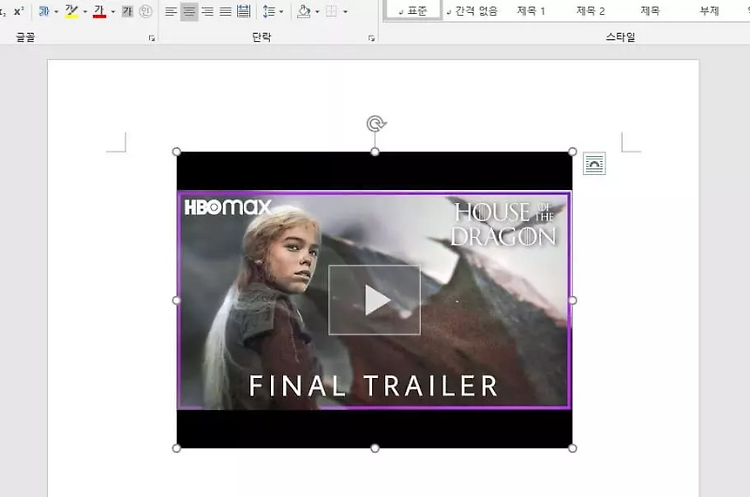Play the House of the Dragon video
Screen dimensions: 750x497
coord(375,300)
